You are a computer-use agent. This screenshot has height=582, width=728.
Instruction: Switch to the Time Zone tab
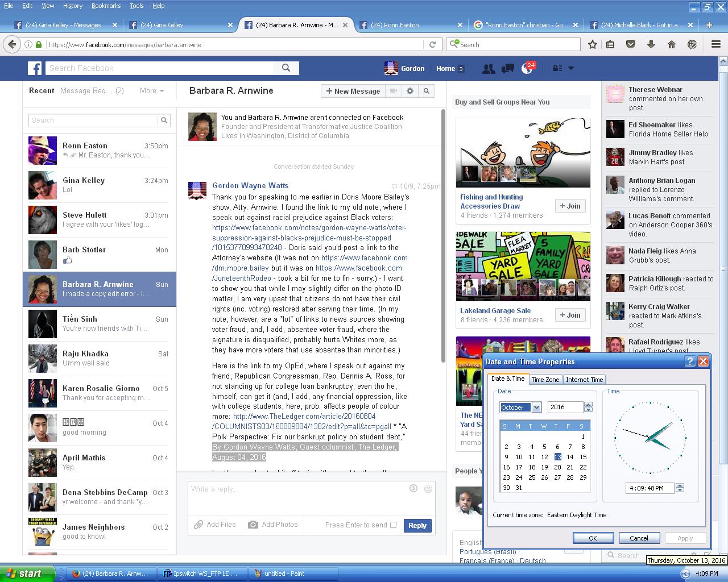pyautogui.click(x=545, y=380)
